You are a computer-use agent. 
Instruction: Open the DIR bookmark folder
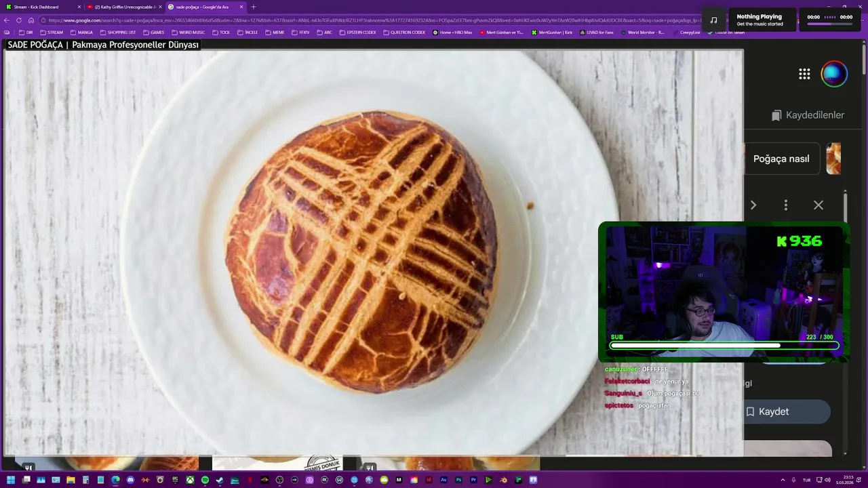pyautogui.click(x=26, y=32)
